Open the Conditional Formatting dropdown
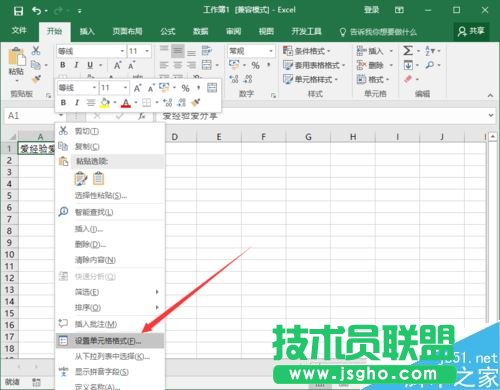 click(306, 51)
